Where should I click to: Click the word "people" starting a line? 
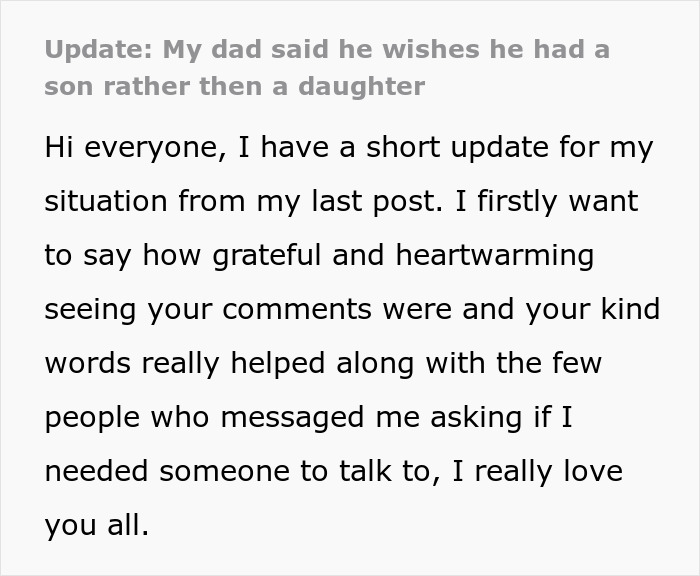click(x=92, y=418)
